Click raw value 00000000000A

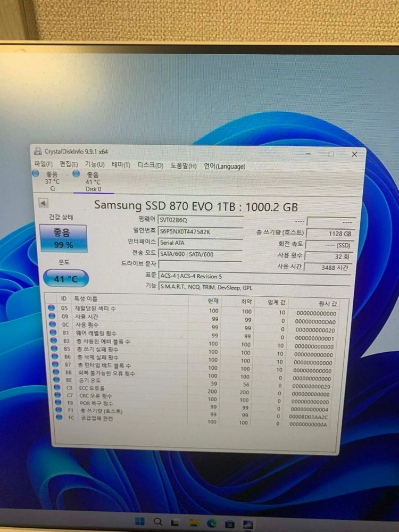(x=308, y=424)
